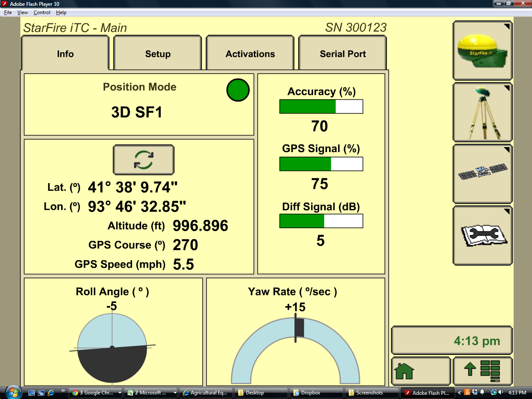Image resolution: width=532 pixels, height=399 pixels.
Task: Click the latitude value 41° 38' 9.74"
Action: (x=133, y=187)
